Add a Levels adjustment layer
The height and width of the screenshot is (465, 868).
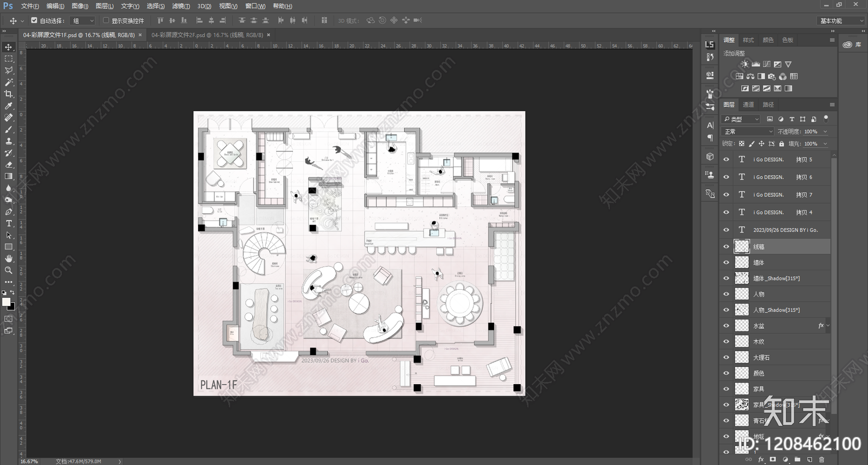point(756,64)
